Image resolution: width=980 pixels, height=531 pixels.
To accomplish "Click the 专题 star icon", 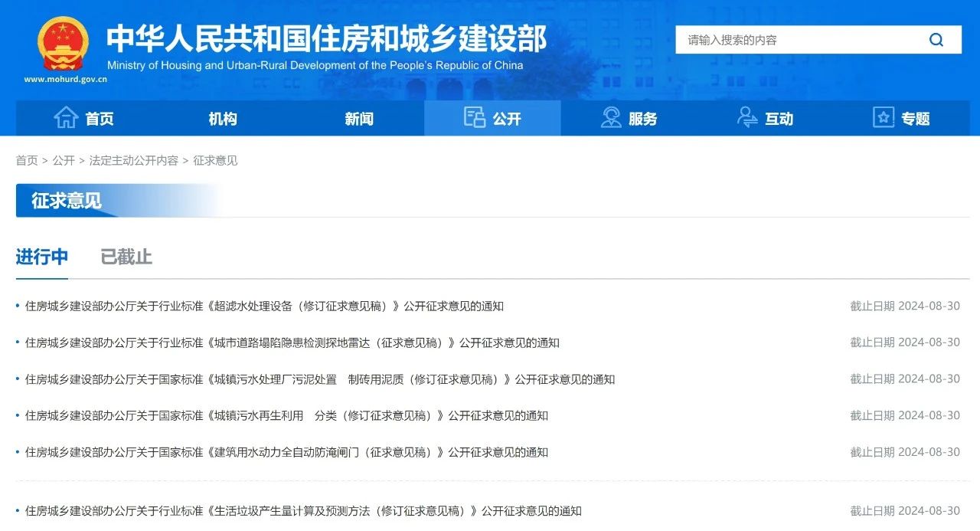I will [884, 118].
